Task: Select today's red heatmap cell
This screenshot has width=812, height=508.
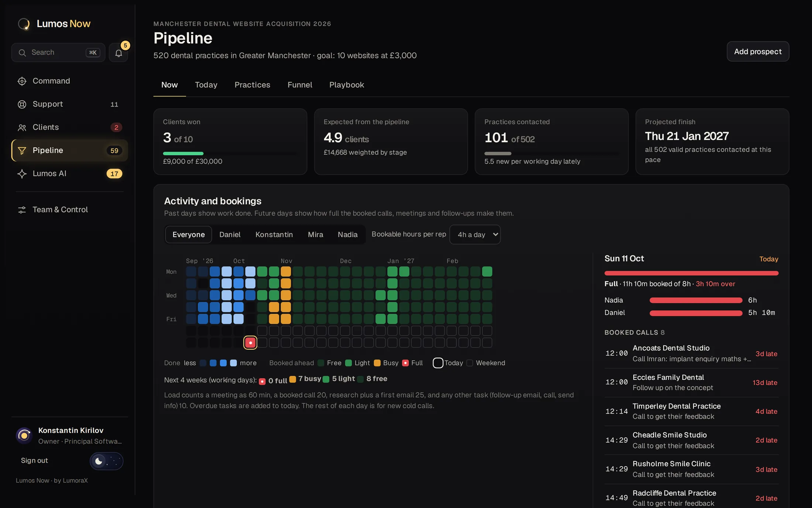Action: [250, 342]
